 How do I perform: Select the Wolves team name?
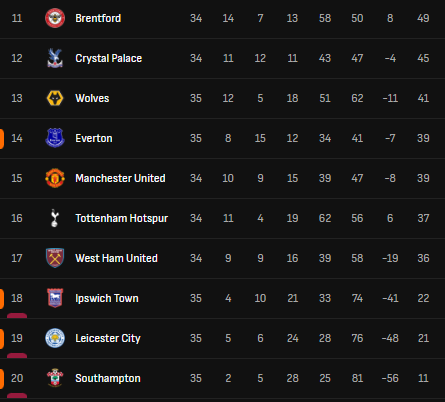pyautogui.click(x=92, y=98)
